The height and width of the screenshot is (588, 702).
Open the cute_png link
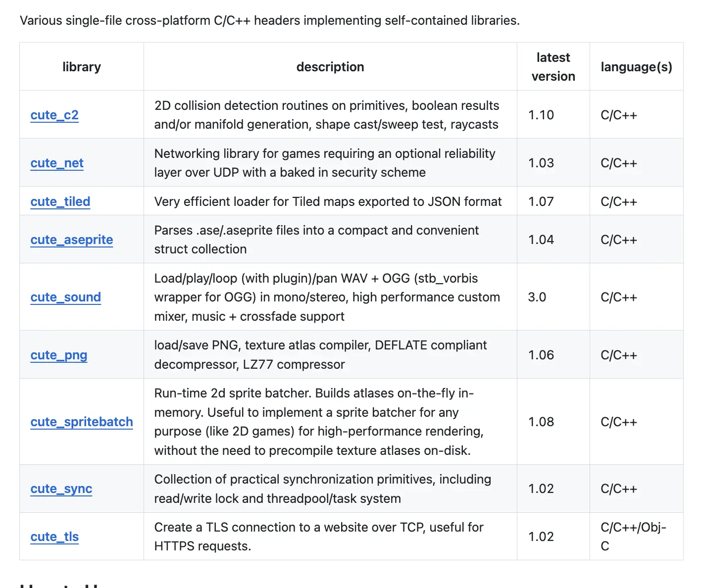(59, 355)
